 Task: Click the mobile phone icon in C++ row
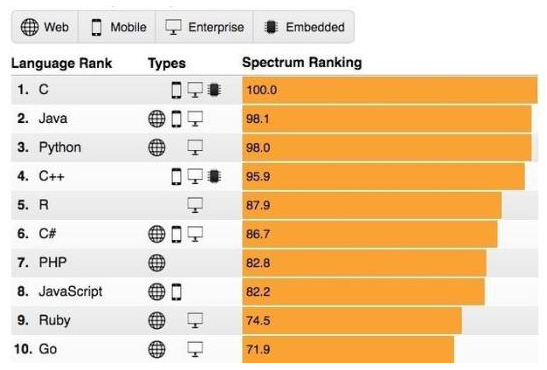point(176,176)
